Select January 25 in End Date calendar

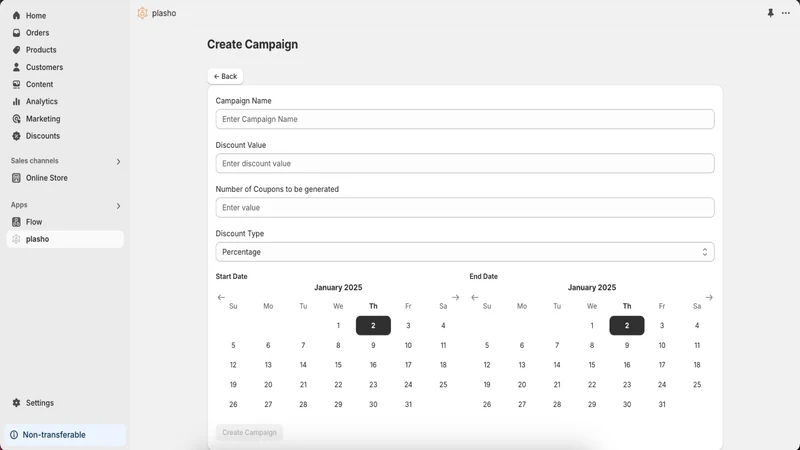[x=697, y=385]
